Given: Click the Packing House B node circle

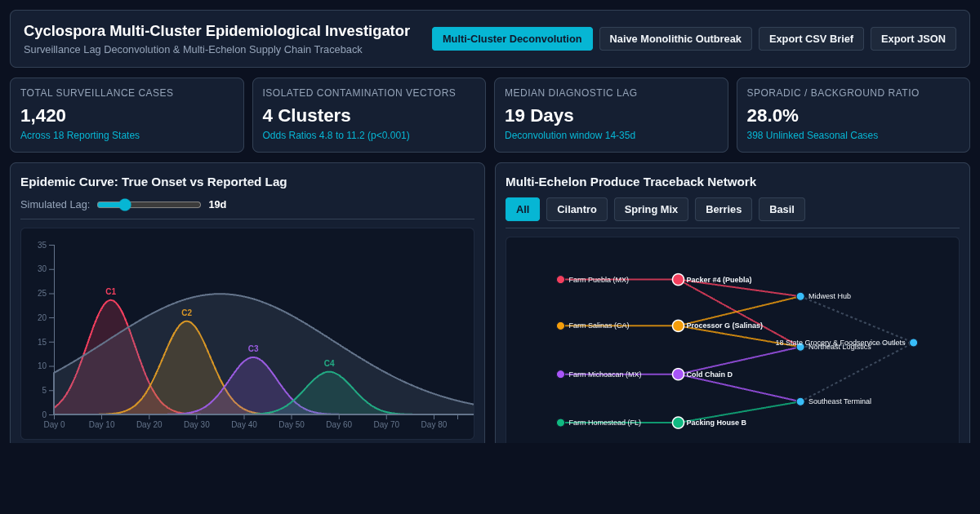Looking at the screenshot, I should click(678, 423).
